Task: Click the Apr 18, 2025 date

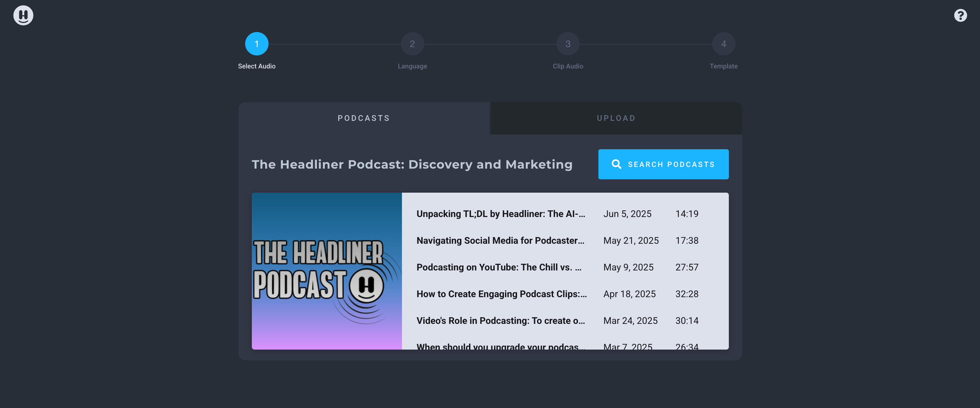Action: click(x=629, y=294)
